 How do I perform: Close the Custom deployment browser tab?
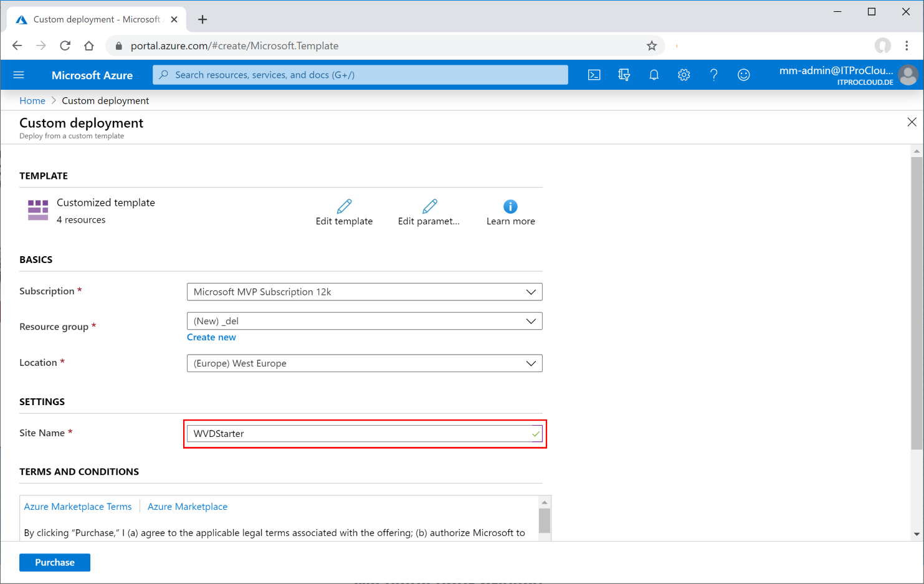pyautogui.click(x=174, y=19)
